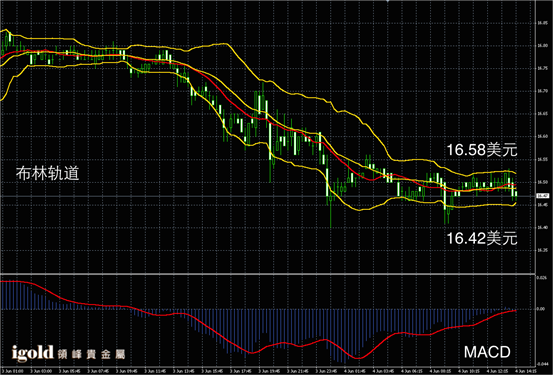Click the divider between price chart and MACD

[267, 273]
